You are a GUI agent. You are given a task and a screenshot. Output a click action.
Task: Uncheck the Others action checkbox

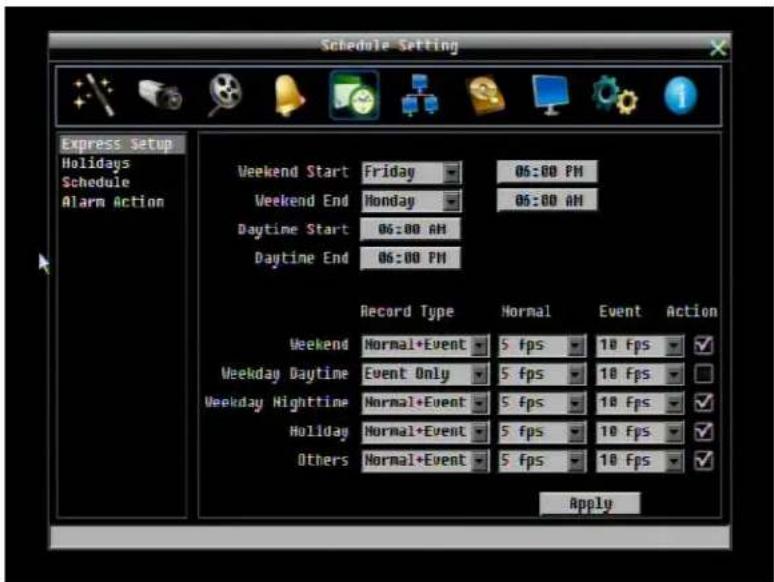point(703,461)
